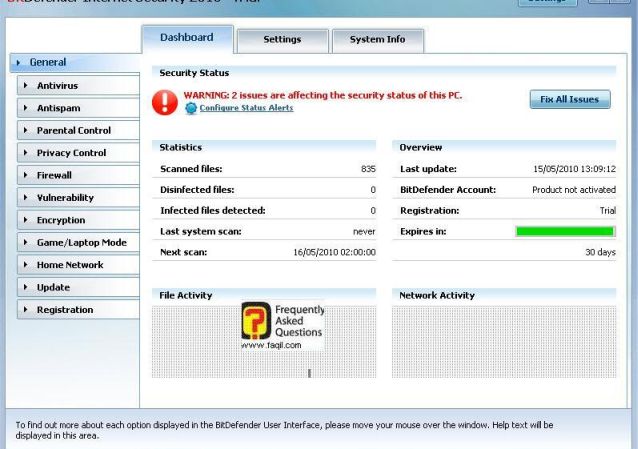Click Fix All Issues button
Screen dimensions: 638x449
point(570,99)
